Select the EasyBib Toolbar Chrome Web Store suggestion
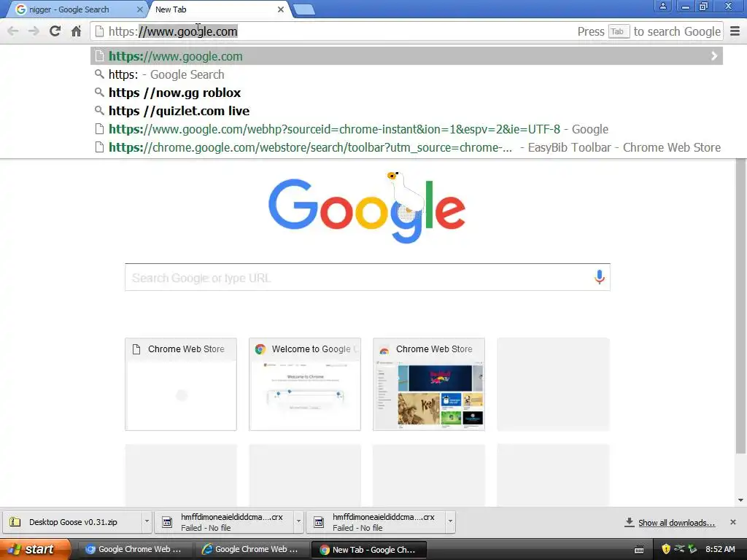Image resolution: width=747 pixels, height=560 pixels. point(406,147)
